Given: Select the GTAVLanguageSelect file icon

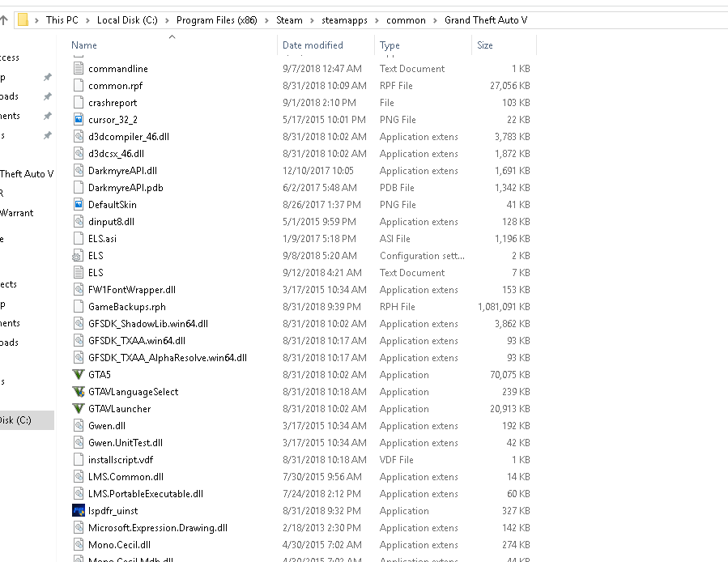Looking at the screenshot, I should click(x=79, y=392).
